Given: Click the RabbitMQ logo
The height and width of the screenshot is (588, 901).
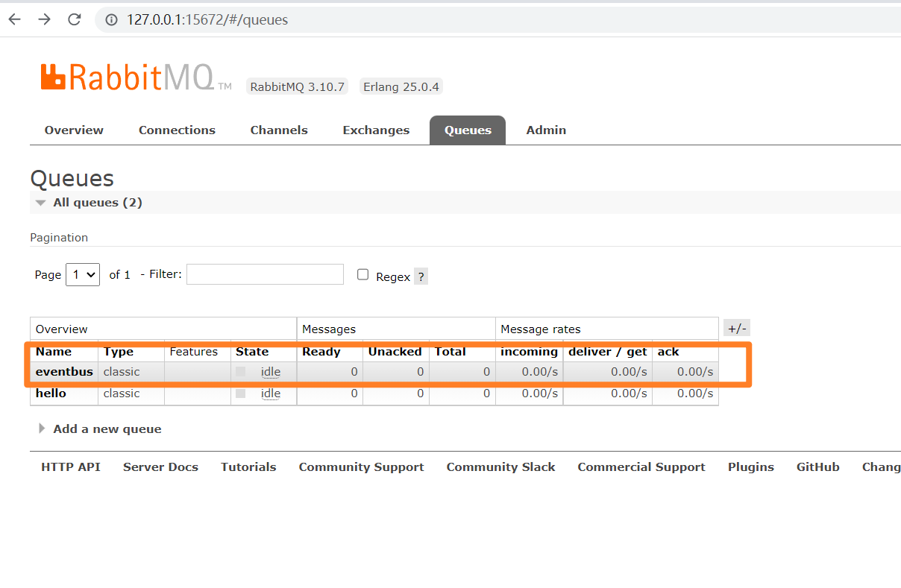Looking at the screenshot, I should 127,77.
